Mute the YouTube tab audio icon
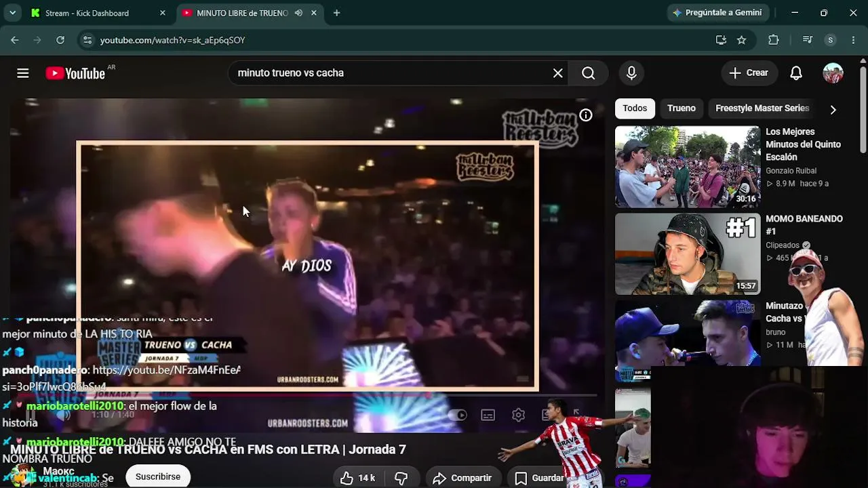The height and width of the screenshot is (488, 868). tap(298, 13)
